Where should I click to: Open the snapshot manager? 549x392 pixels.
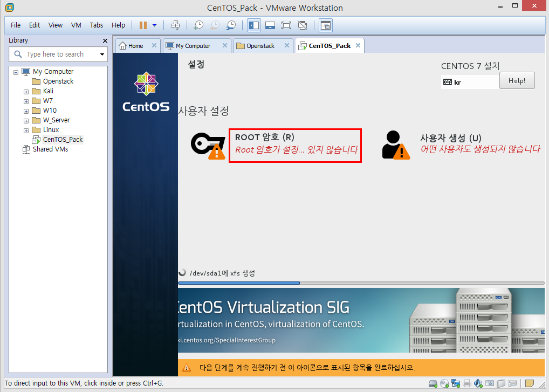point(231,25)
